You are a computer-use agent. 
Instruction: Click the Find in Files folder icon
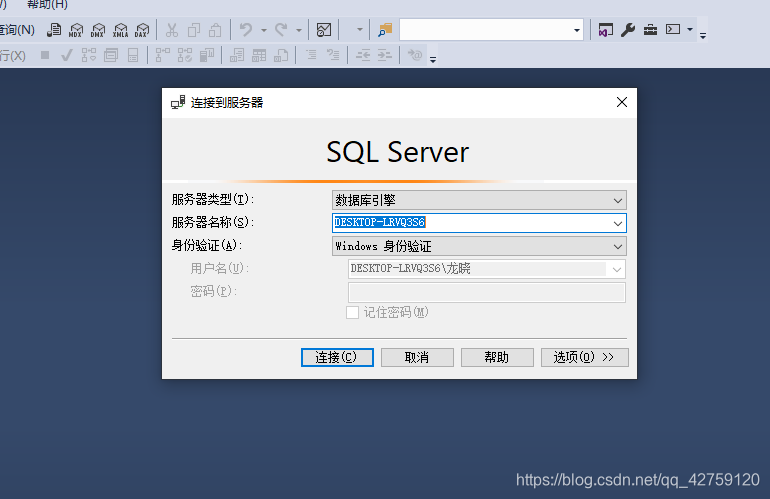coord(385,30)
